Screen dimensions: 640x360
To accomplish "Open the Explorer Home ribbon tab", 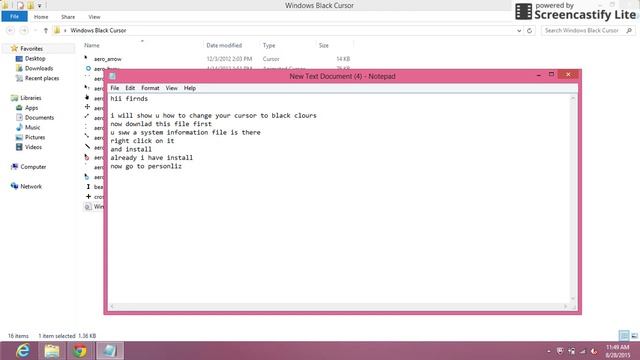I will point(41,17).
